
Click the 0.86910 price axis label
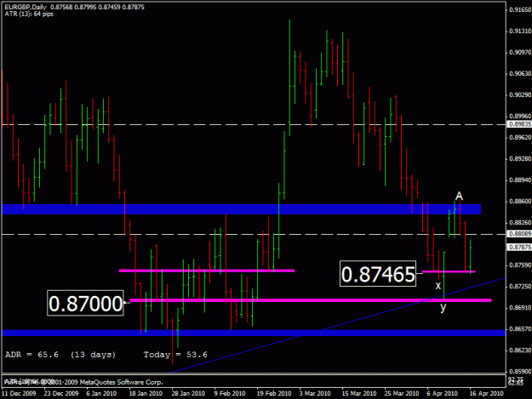520,308
